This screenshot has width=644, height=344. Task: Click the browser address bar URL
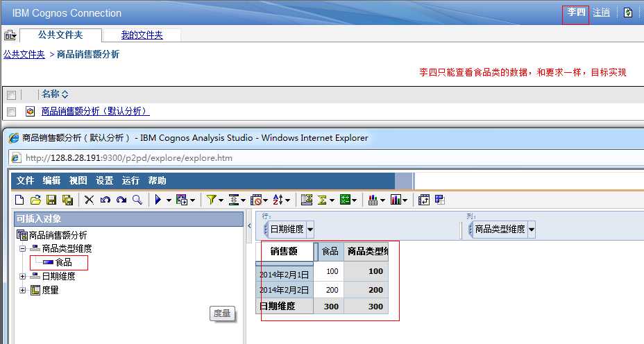129,158
